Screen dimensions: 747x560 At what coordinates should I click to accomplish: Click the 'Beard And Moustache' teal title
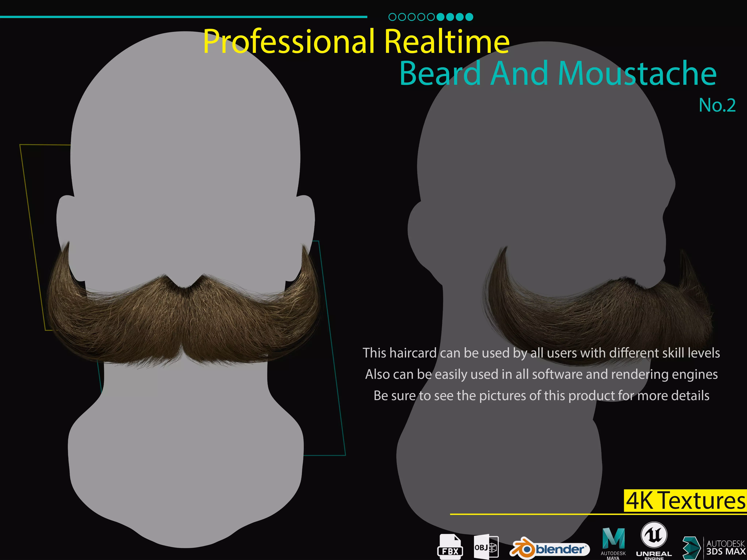[558, 73]
